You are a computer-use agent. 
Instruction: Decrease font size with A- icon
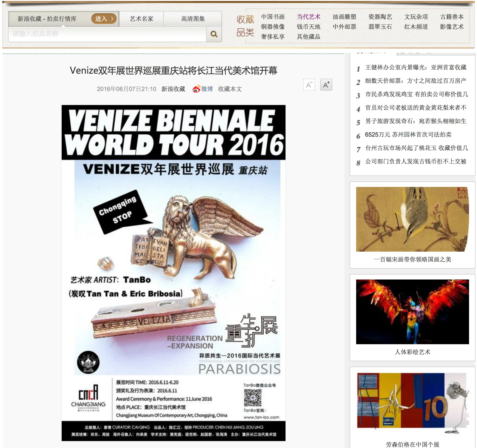309,85
